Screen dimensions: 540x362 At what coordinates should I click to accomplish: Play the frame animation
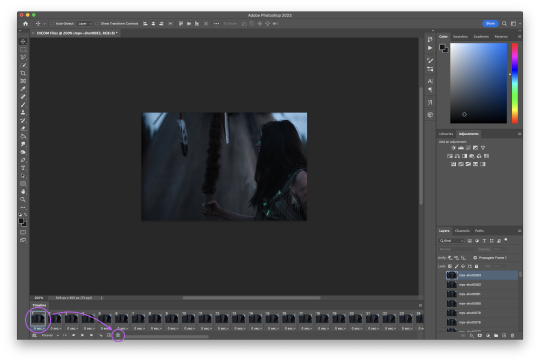pyautogui.click(x=82, y=335)
